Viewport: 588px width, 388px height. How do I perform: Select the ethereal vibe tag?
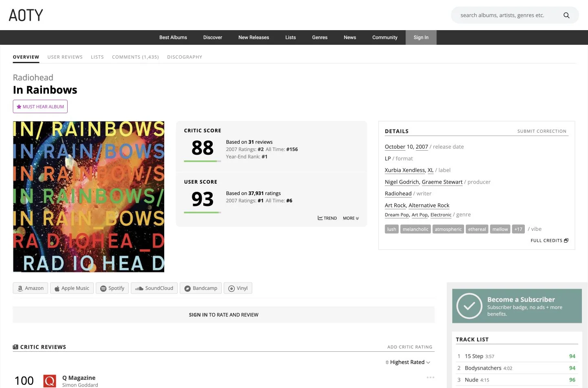[x=477, y=229]
